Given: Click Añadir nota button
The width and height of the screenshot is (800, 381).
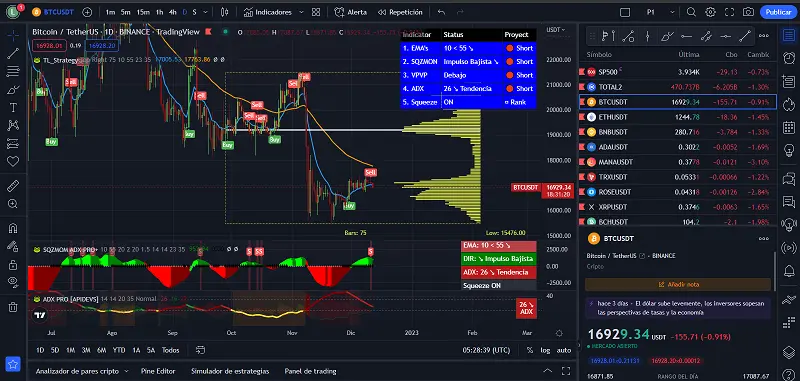Looking at the screenshot, I should (x=678, y=285).
